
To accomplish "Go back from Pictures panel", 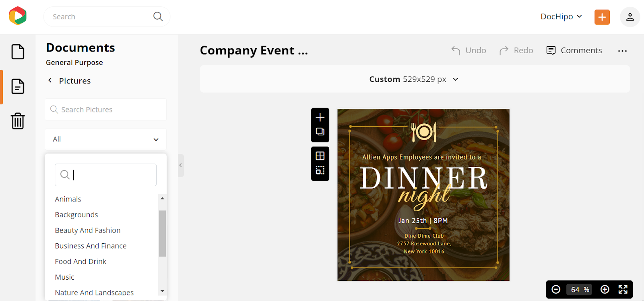I will 50,80.
